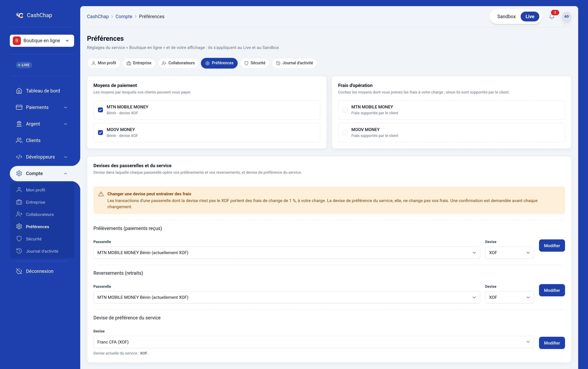Screen dimensions: 588x369
Task: Click the red B boutique badge
Action: pos(17,40)
